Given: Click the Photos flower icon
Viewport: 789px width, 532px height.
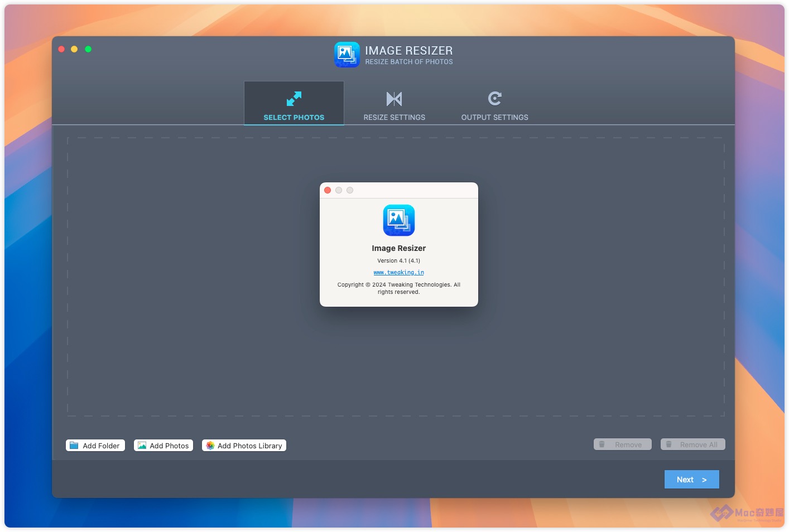Looking at the screenshot, I should 210,446.
